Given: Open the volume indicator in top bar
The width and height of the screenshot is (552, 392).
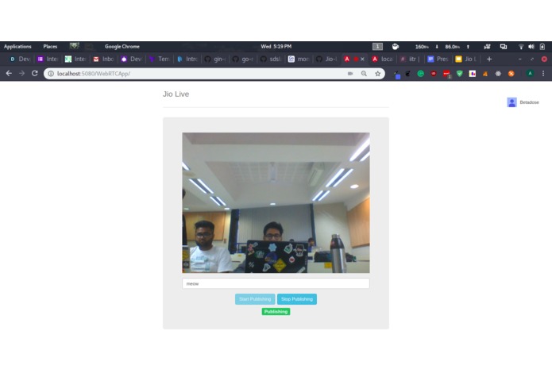Looking at the screenshot, I should pyautogui.click(x=531, y=46).
